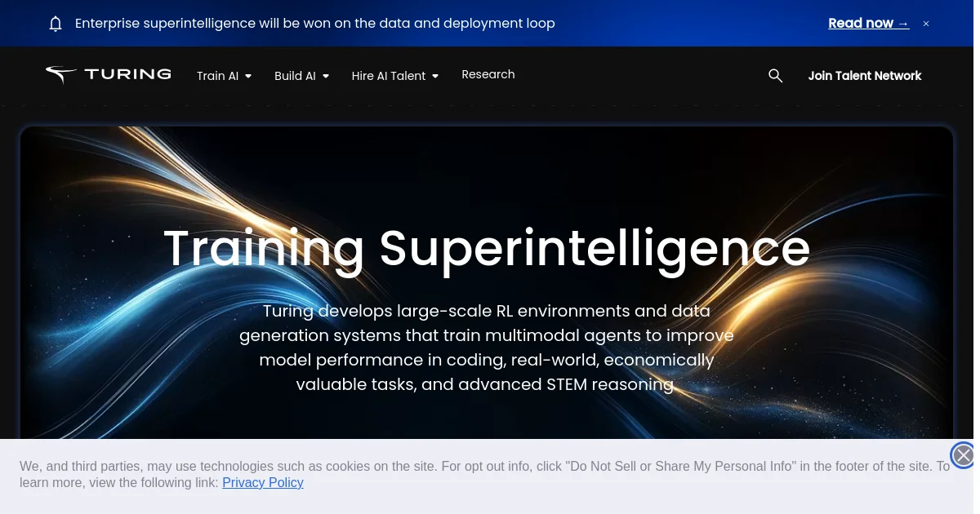Click the banner text about enterprise superintelligence

coord(315,23)
